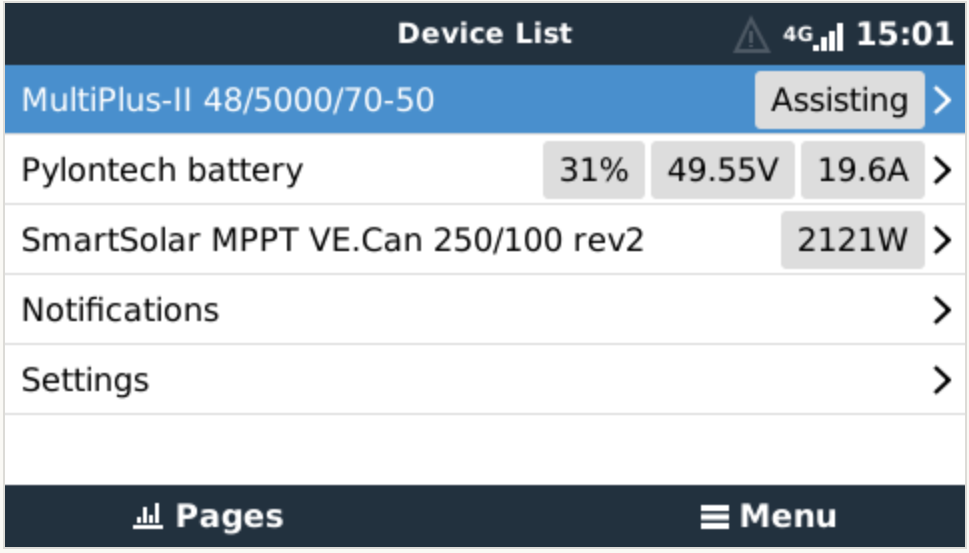Click the 4G signal strength icon
This screenshot has height=553, width=969.
pyautogui.click(x=813, y=36)
